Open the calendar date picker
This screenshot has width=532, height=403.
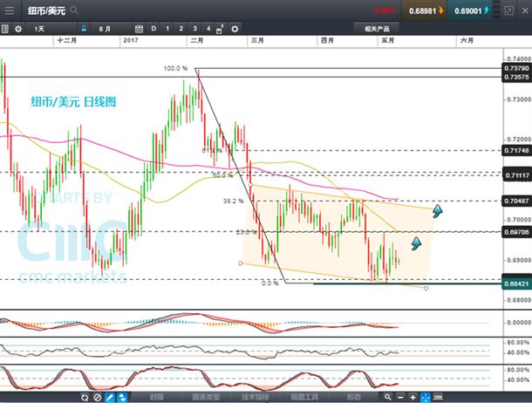coord(139,29)
